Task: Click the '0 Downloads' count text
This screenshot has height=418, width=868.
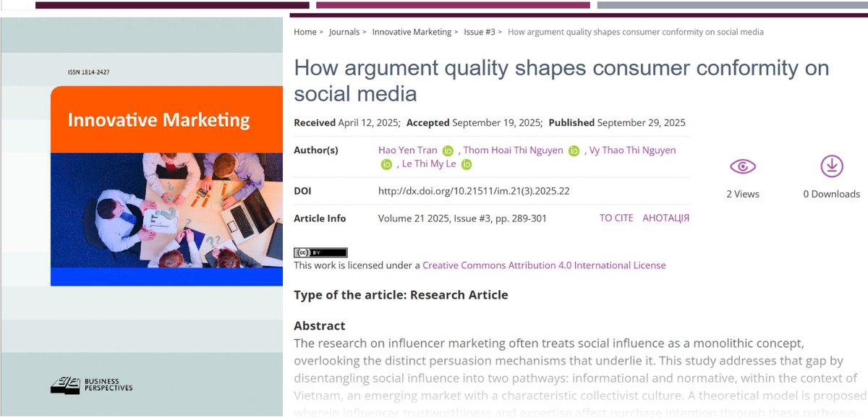Action: (832, 194)
